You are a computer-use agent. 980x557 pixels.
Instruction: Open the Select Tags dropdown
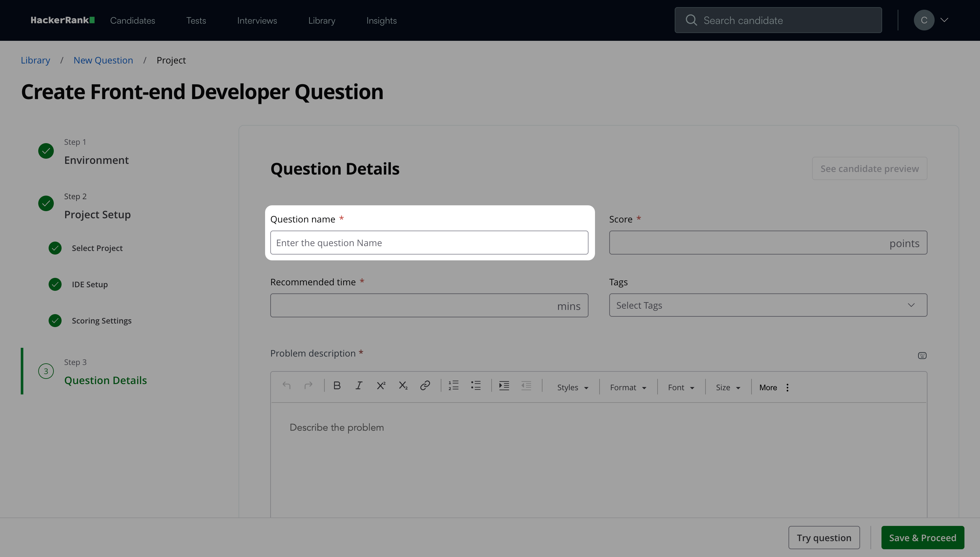click(x=768, y=305)
